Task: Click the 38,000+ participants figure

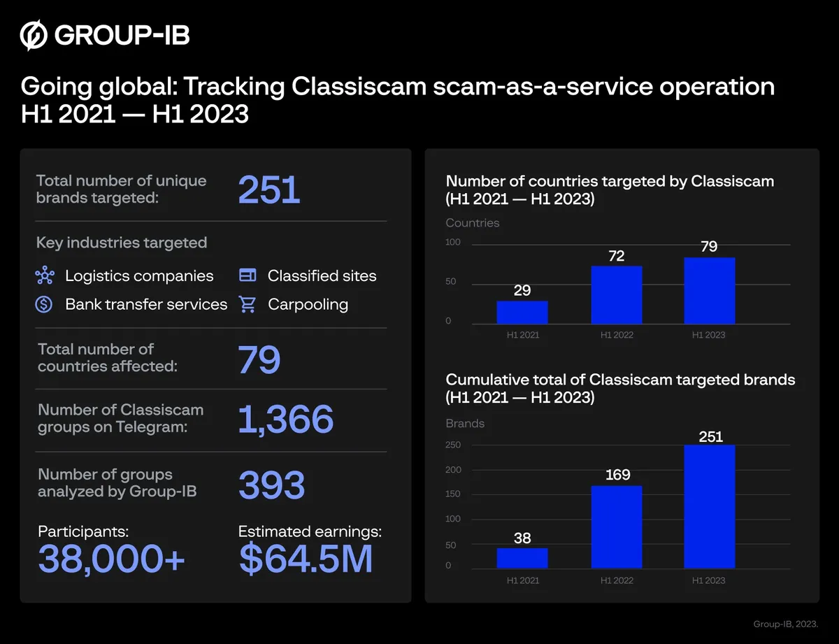Action: coord(112,559)
